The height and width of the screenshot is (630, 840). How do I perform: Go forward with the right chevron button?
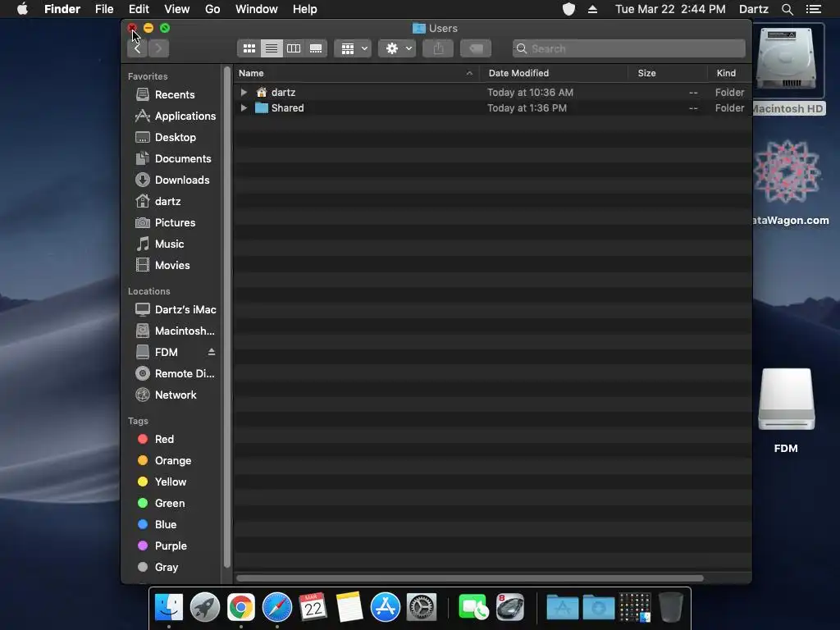point(158,48)
